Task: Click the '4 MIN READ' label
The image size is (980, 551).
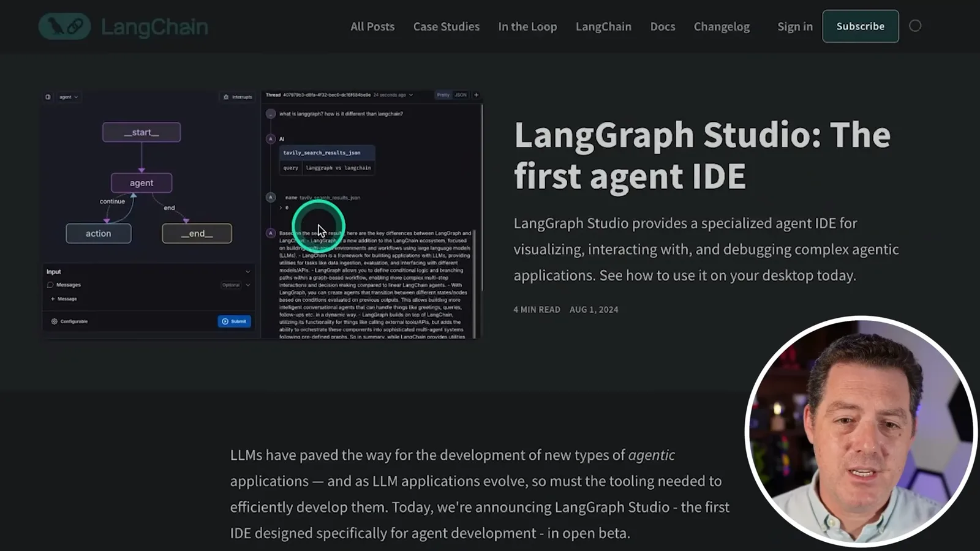Action: (537, 310)
